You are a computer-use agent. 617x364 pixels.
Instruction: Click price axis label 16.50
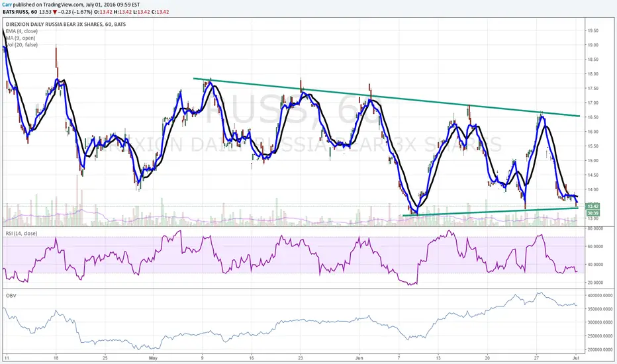coord(593,117)
